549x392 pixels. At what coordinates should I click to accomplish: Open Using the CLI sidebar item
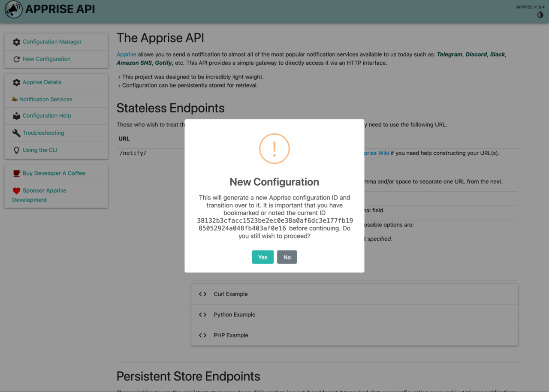56,150
